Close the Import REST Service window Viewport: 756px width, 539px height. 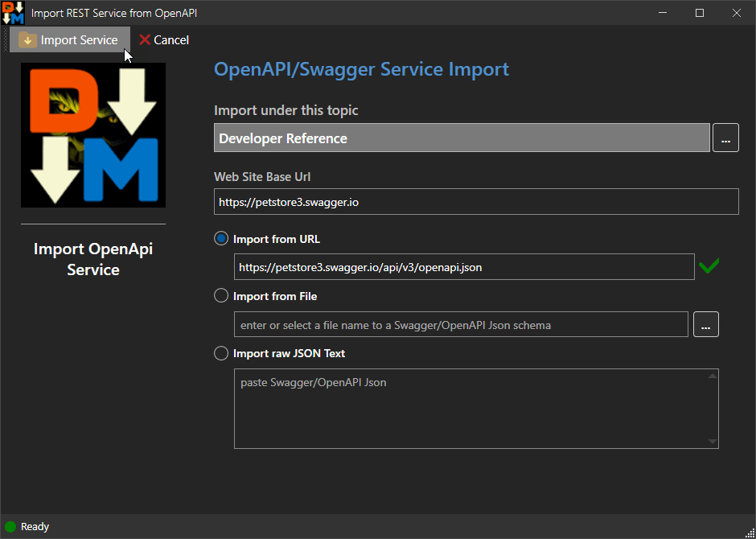coord(737,13)
